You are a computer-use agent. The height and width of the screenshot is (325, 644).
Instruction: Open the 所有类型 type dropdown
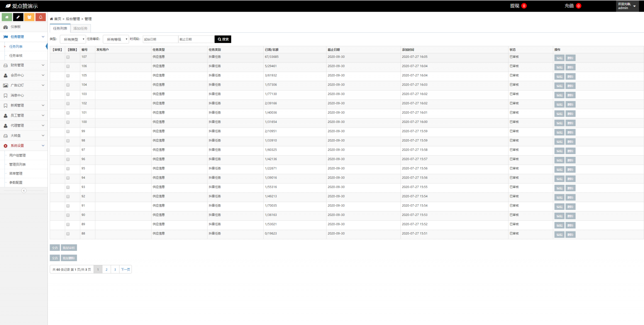coord(73,39)
